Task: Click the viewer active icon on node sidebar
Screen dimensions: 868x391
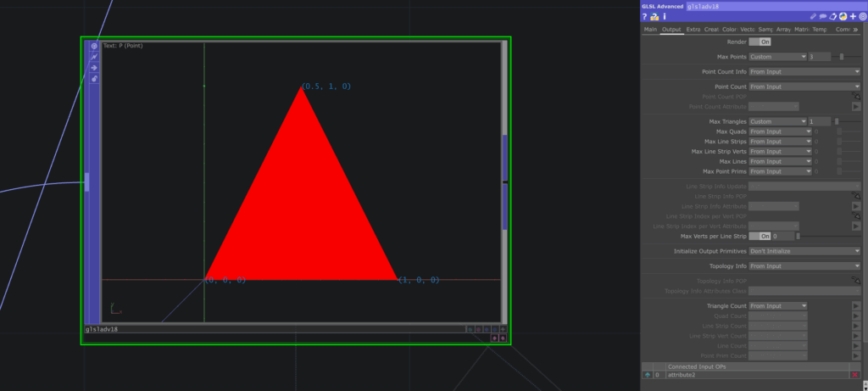Action: click(94, 47)
